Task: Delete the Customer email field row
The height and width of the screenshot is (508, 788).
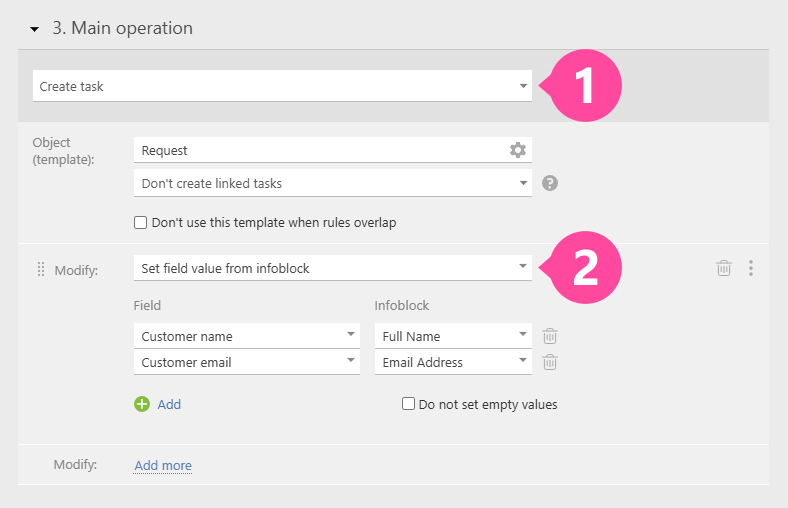Action: (549, 362)
